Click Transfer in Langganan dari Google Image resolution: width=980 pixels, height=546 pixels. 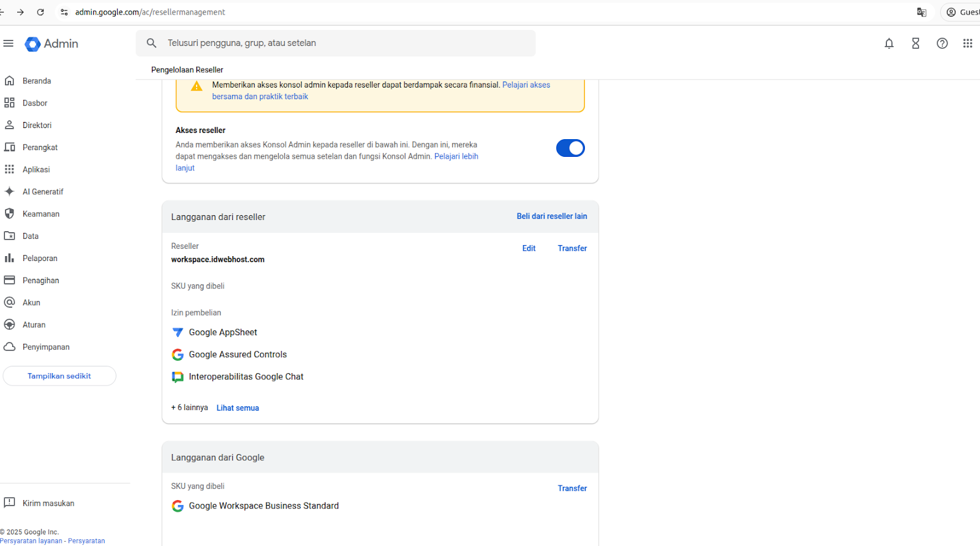coord(572,488)
